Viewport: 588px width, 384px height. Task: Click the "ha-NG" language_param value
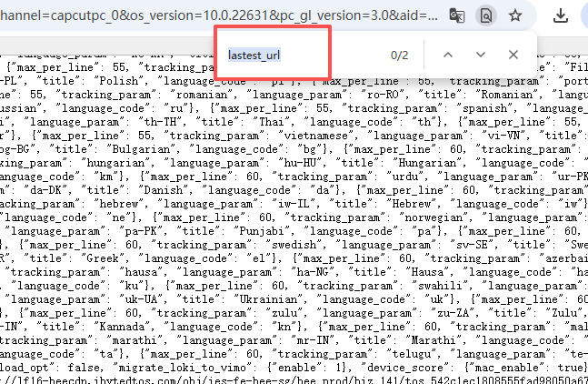tap(313, 272)
